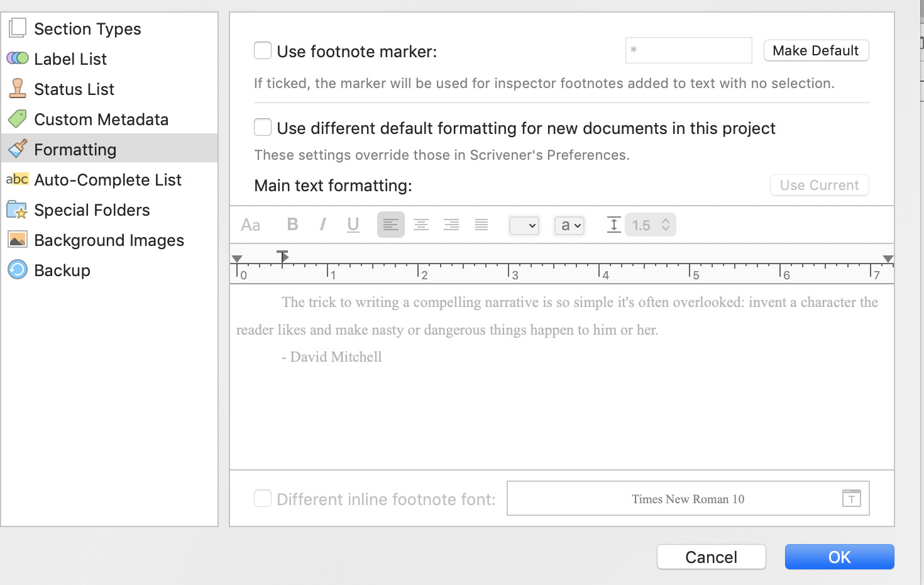Cancel the project settings dialog
Image resolution: width=924 pixels, height=585 pixels.
(711, 557)
